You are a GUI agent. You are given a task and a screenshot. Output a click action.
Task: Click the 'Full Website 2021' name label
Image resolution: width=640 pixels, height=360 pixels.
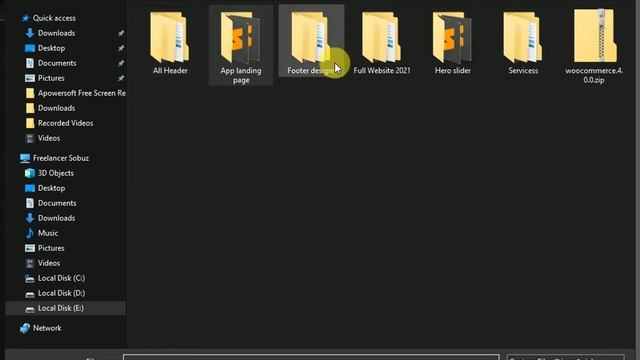(382, 71)
